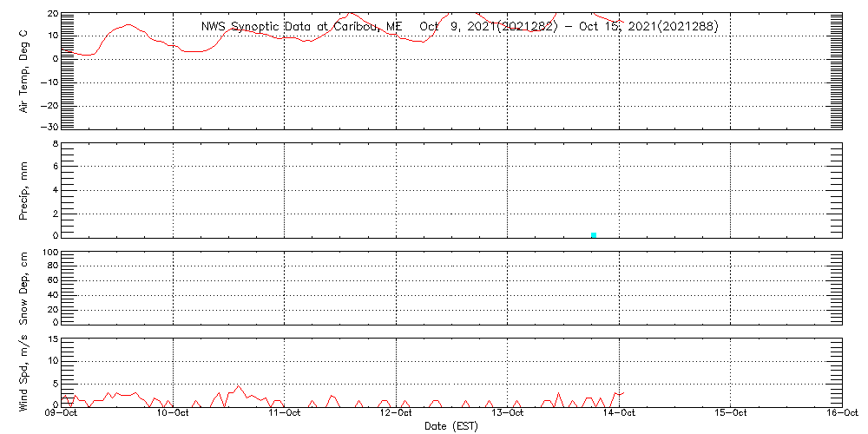
Task: Select the 15-Oct date tick label
Action: click(731, 414)
